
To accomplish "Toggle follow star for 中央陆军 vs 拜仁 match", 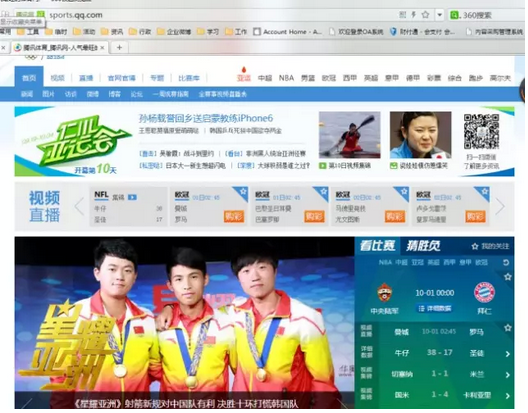I will pyautogui.click(x=507, y=277).
